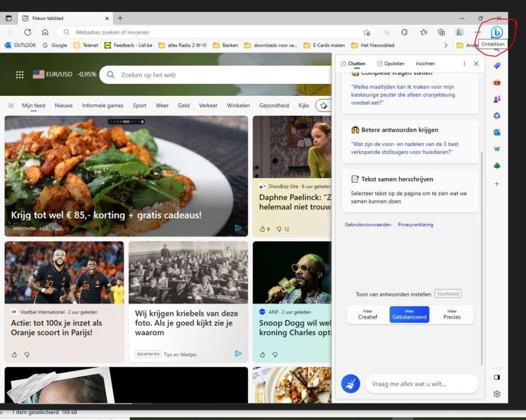This screenshot has height=420, width=526.
Task: Switch to the Inzichten tab
Action: pos(425,64)
